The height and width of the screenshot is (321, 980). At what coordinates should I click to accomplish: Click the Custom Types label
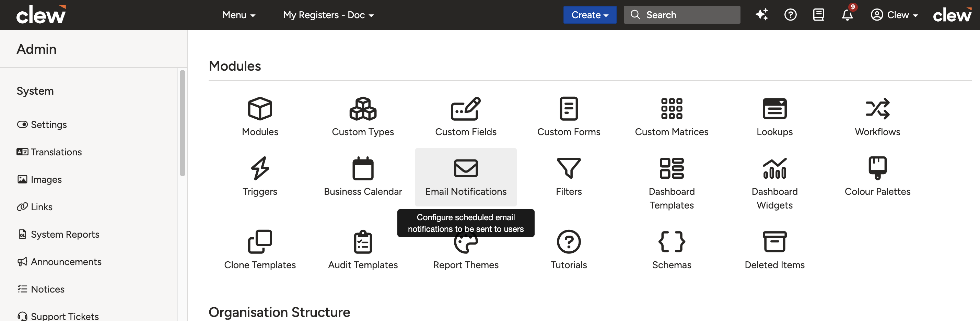click(x=363, y=132)
